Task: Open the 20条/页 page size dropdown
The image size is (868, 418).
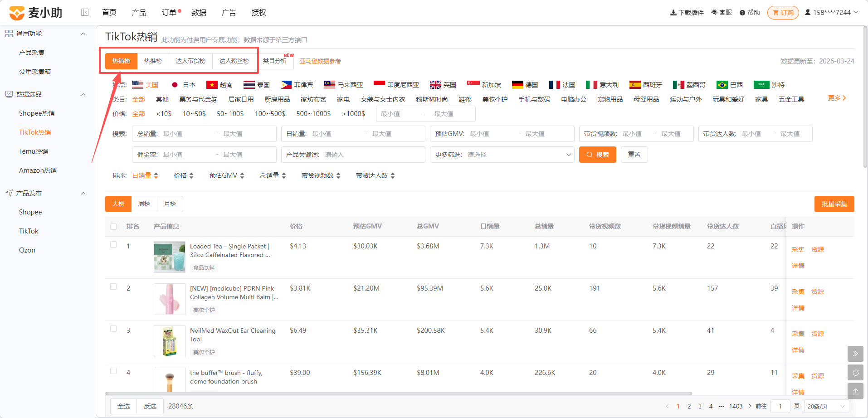Action: (x=826, y=406)
